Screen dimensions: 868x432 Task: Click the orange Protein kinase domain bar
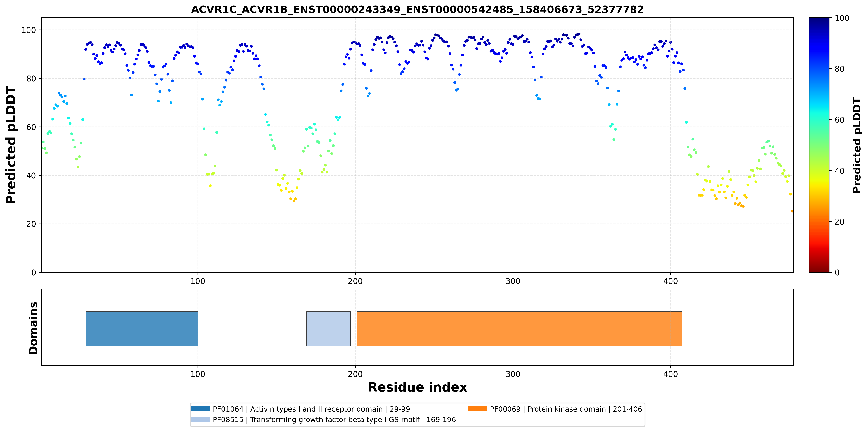(519, 329)
